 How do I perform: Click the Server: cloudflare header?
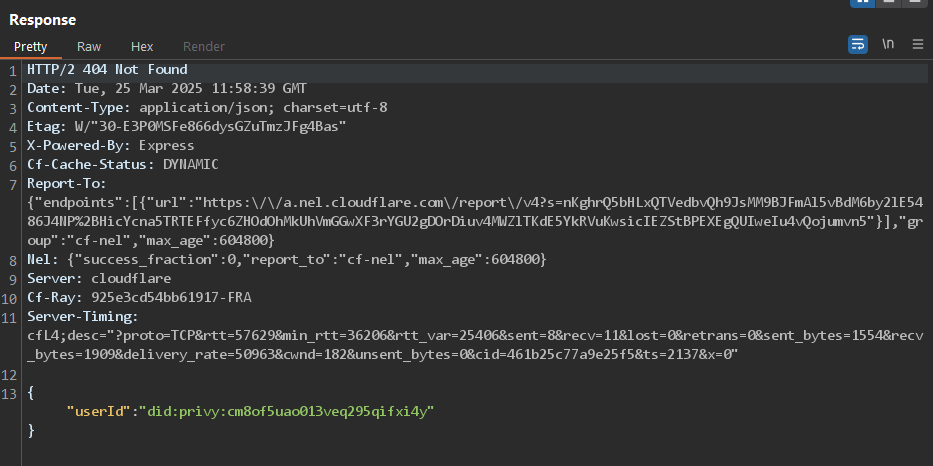(x=99, y=279)
